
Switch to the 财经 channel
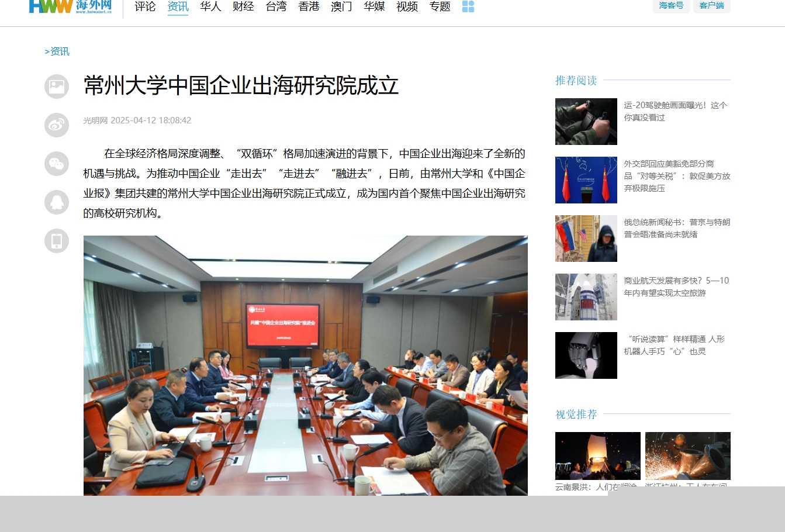[243, 6]
